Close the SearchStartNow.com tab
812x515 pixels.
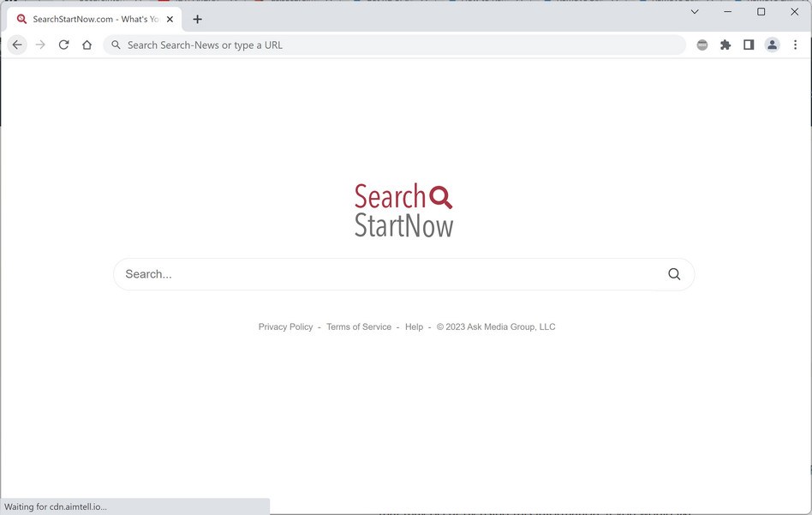coord(170,19)
